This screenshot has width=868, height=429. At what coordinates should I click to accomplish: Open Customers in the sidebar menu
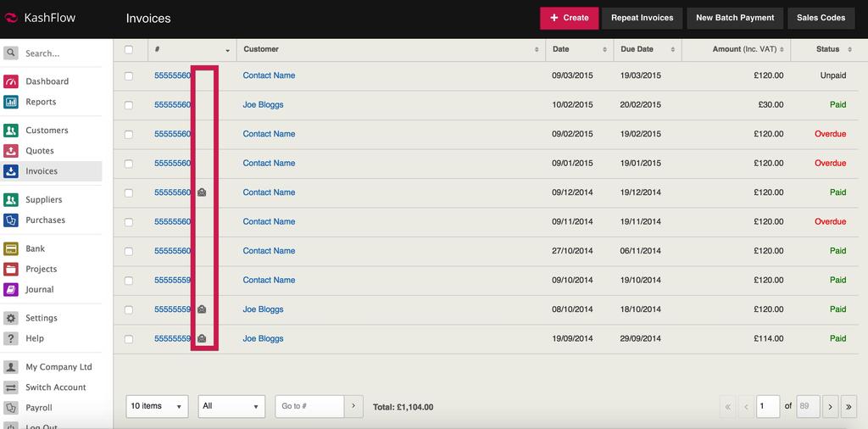(x=47, y=131)
